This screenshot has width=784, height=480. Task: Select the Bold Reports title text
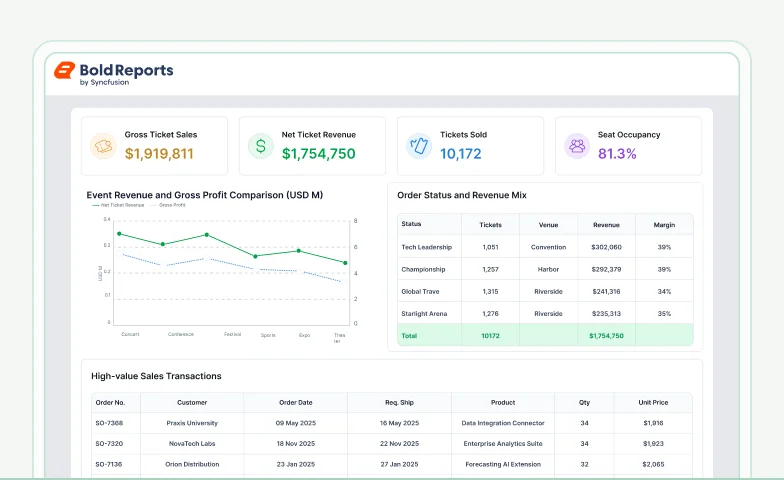coord(126,70)
